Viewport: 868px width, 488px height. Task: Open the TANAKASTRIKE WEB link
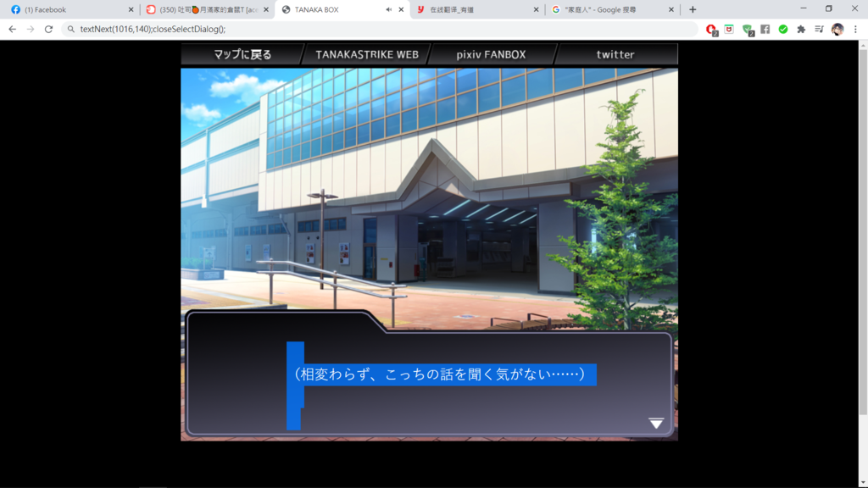pos(367,54)
